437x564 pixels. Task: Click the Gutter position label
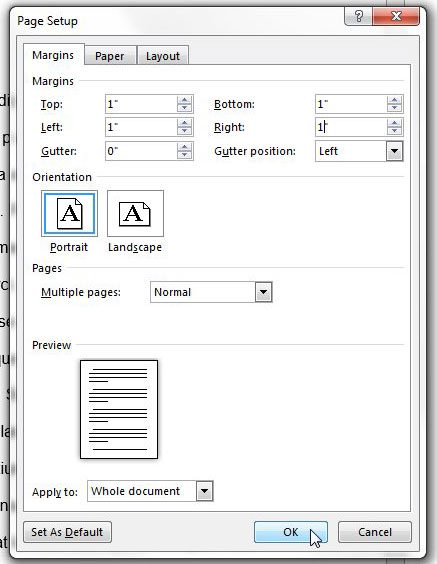(x=255, y=151)
